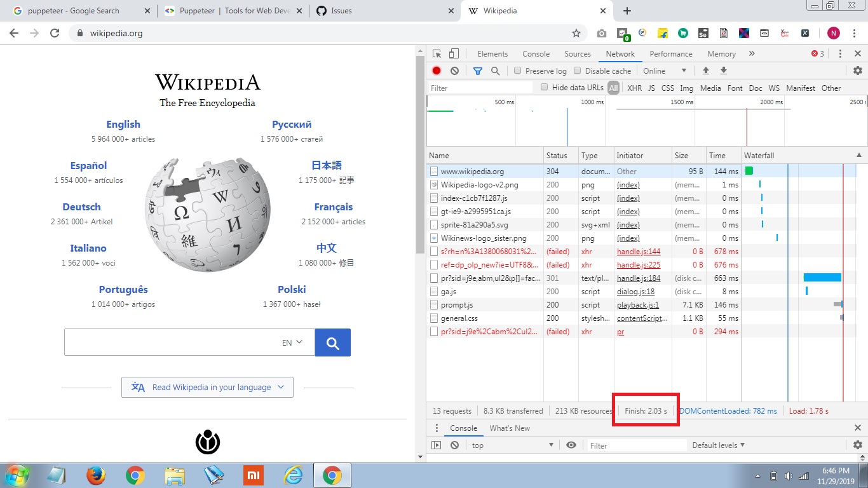Select the English Wikipedia link
Screen dimensions: 868x488
pos(123,124)
